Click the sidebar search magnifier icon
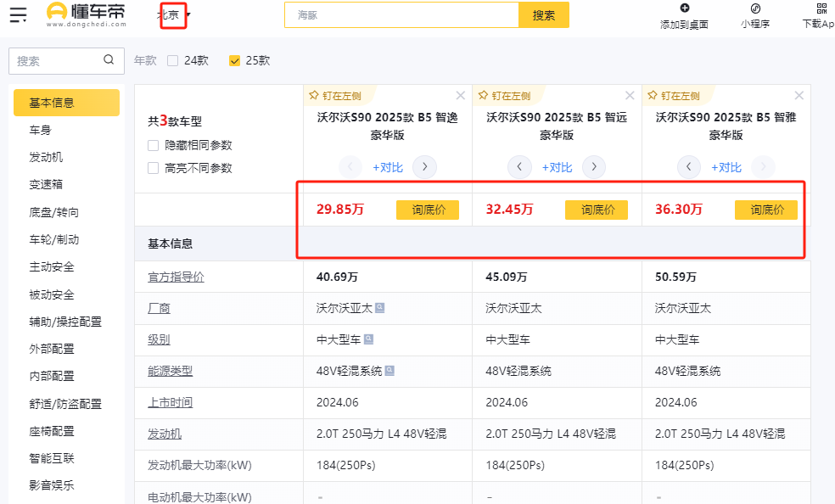The width and height of the screenshot is (835, 504). click(x=109, y=60)
